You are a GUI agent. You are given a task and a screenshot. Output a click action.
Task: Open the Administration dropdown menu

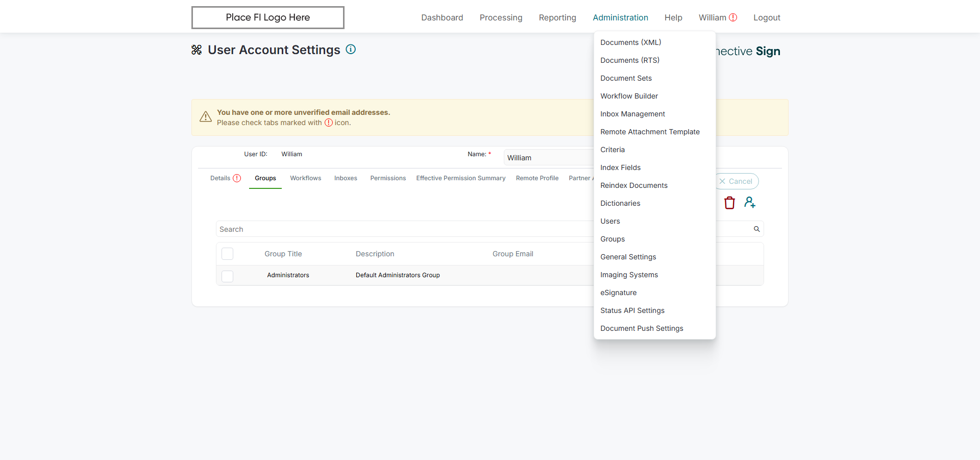coord(620,17)
